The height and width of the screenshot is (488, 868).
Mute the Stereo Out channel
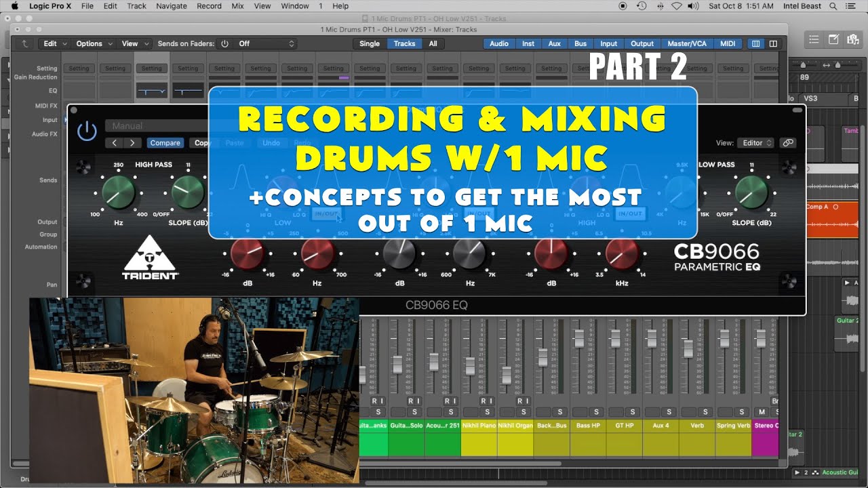(x=762, y=412)
